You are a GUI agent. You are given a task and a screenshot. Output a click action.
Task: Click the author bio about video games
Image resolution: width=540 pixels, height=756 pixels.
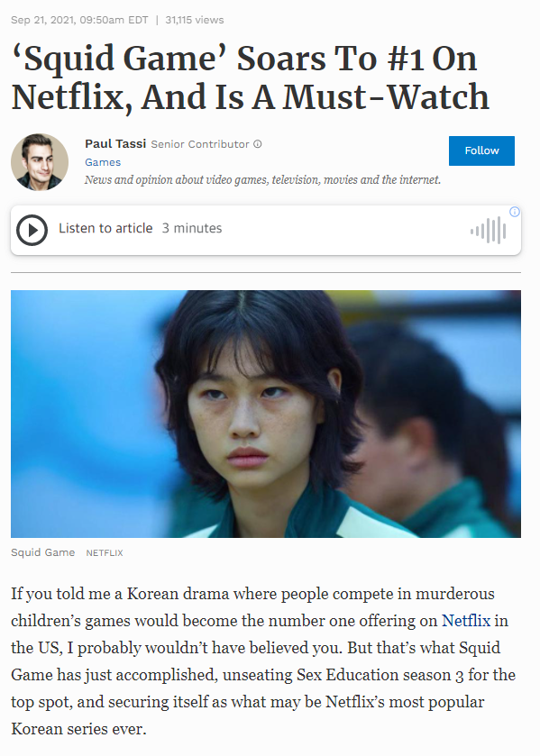click(x=263, y=180)
